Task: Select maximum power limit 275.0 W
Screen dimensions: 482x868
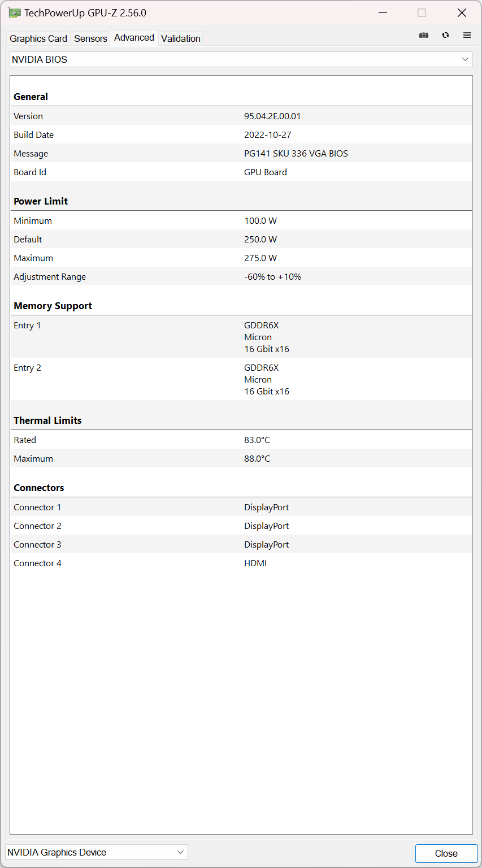Action: [260, 258]
